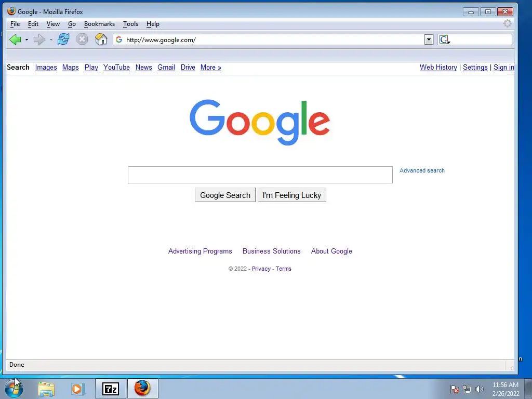Screen dimensions: 532x399
Task: Follow the Images link
Action: [x=46, y=67]
